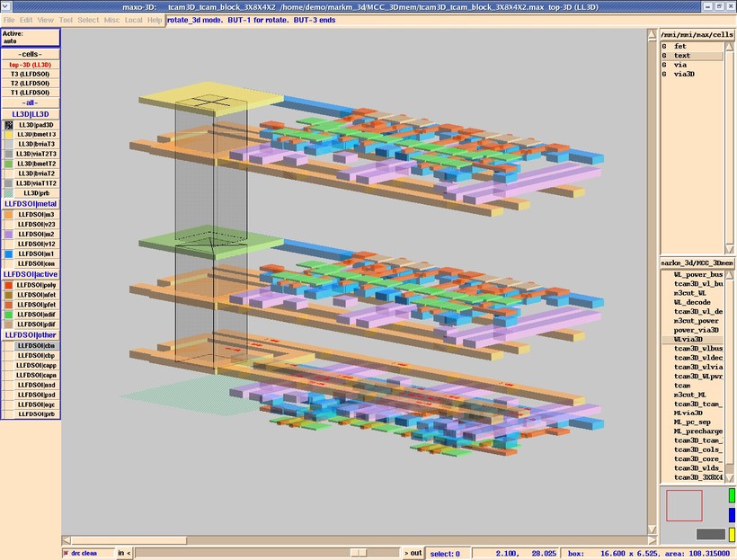This screenshot has width=737, height=560.
Task: Toggle the drc clean checkbox
Action: [x=67, y=553]
